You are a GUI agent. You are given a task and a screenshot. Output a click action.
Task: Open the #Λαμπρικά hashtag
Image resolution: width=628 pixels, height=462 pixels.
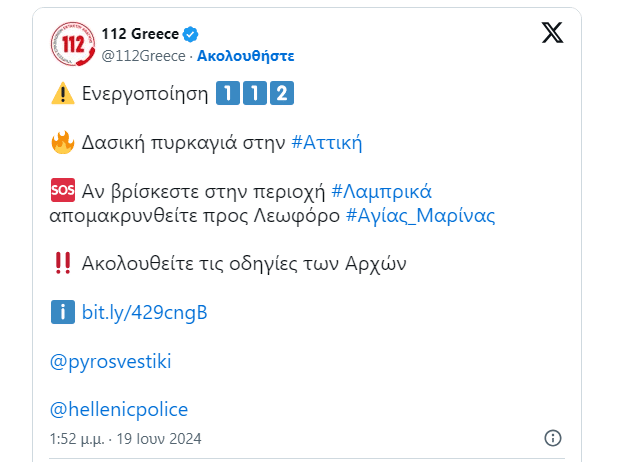click(x=381, y=191)
